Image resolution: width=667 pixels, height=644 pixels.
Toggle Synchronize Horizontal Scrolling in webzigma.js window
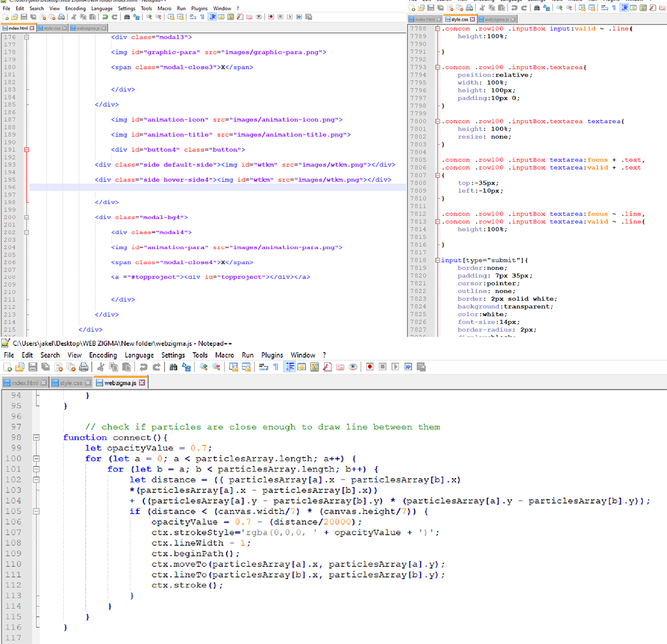246,366
